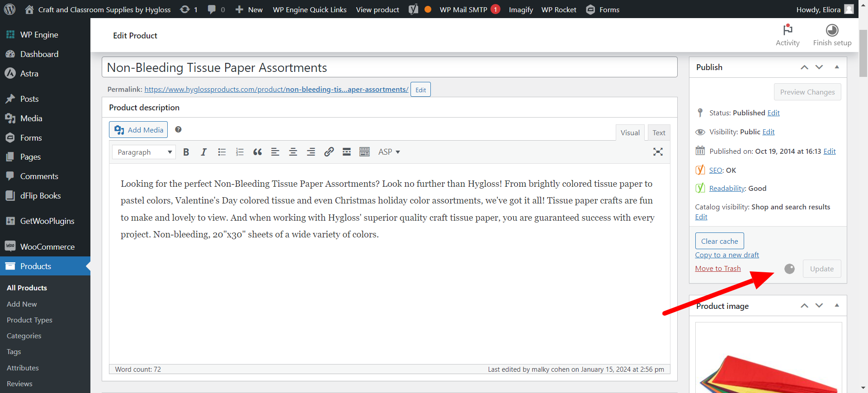The image size is (868, 393).
Task: Click the Yoast SEO icon in admin bar
Action: click(414, 9)
